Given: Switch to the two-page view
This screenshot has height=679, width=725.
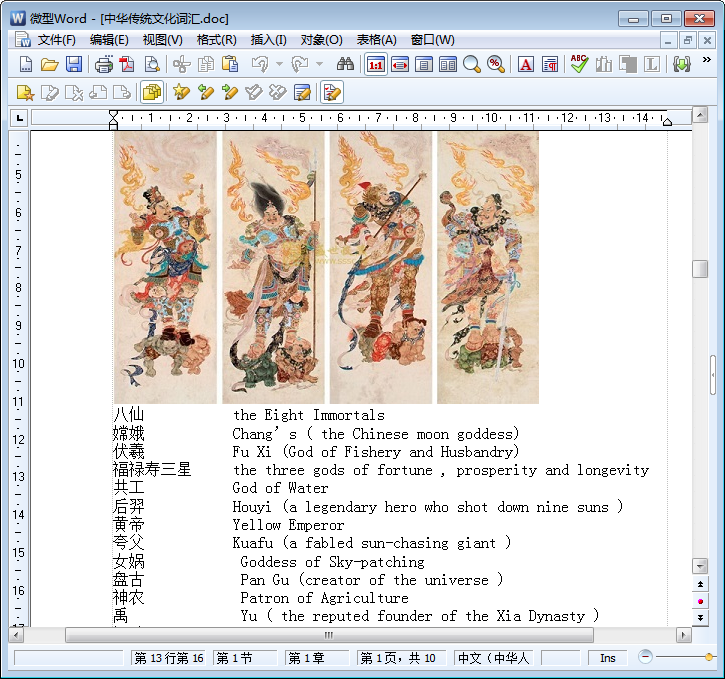Looking at the screenshot, I should (x=448, y=64).
